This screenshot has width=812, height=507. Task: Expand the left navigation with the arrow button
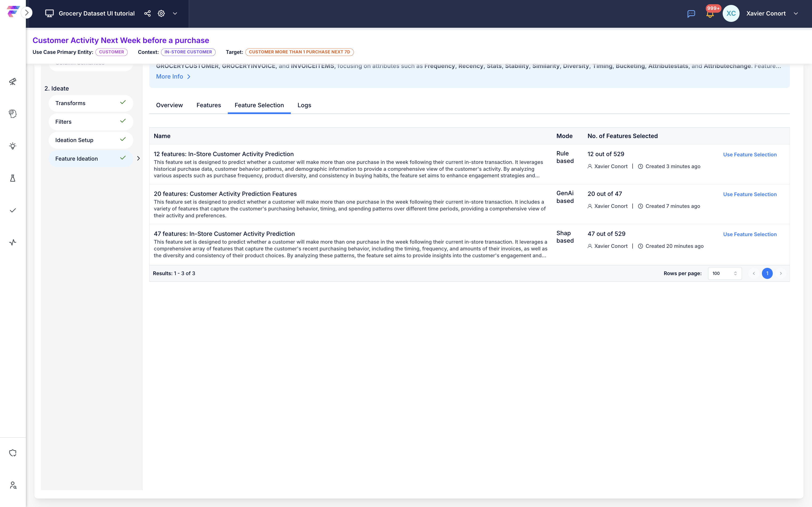tap(27, 13)
